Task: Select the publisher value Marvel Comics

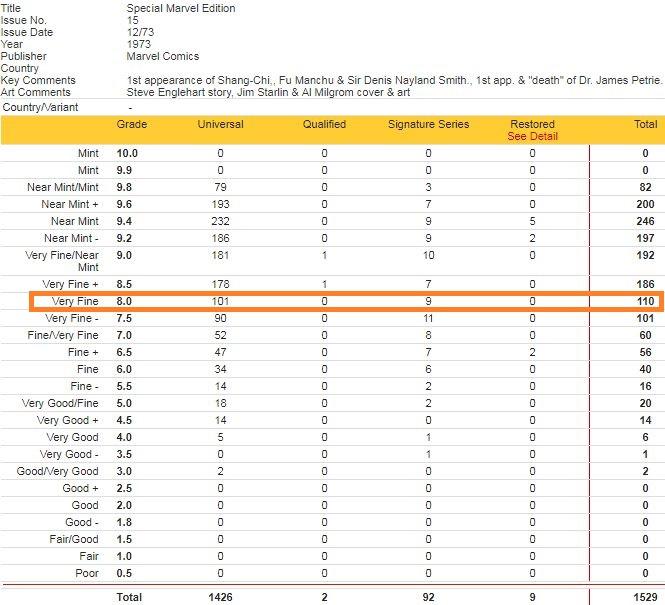Action: point(163,56)
